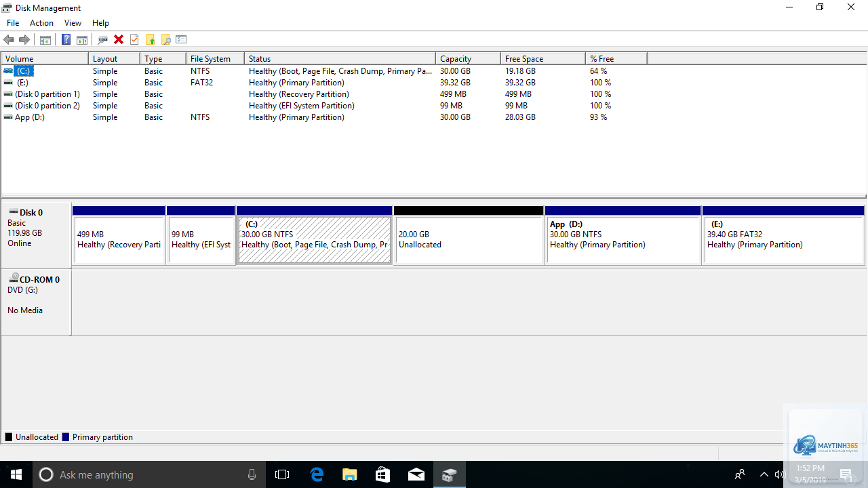The height and width of the screenshot is (488, 868).
Task: Click Healthy (EFI System Partition) status cell
Action: (x=301, y=106)
